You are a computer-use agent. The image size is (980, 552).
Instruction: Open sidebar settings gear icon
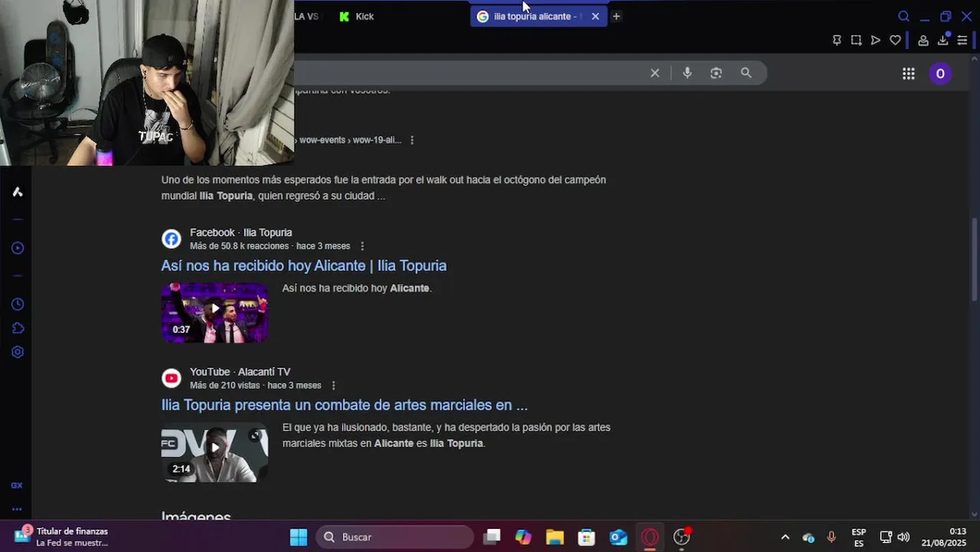tap(17, 352)
